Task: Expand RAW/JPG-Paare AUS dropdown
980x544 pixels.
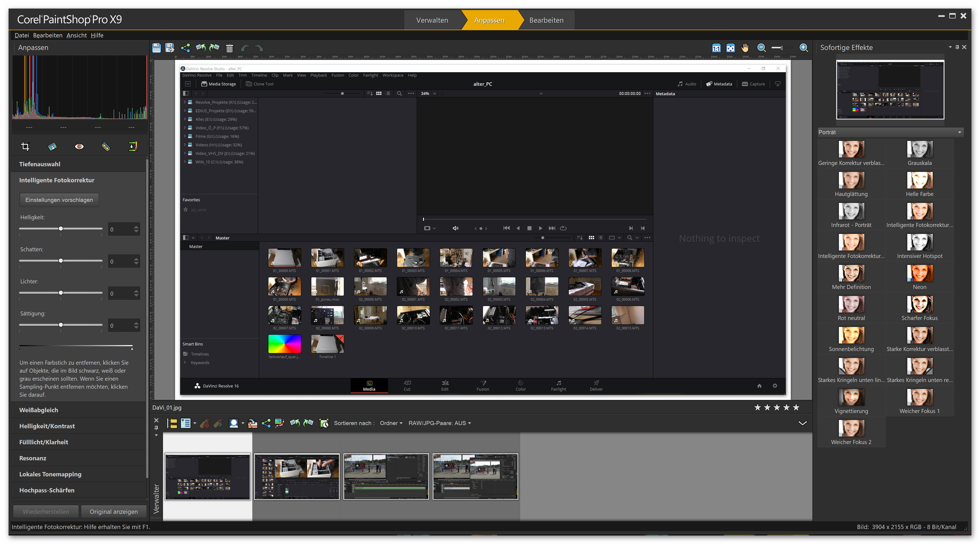Action: (x=439, y=423)
